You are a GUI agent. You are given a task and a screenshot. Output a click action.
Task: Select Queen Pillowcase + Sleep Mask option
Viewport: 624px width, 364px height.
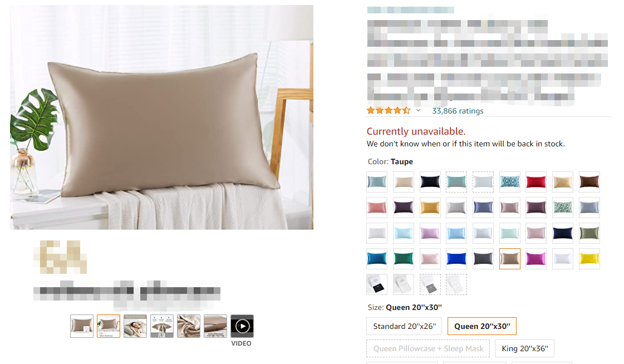tap(428, 348)
